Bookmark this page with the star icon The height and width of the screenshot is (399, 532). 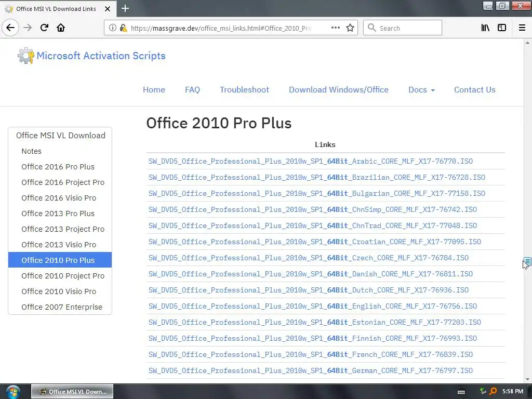[350, 28]
